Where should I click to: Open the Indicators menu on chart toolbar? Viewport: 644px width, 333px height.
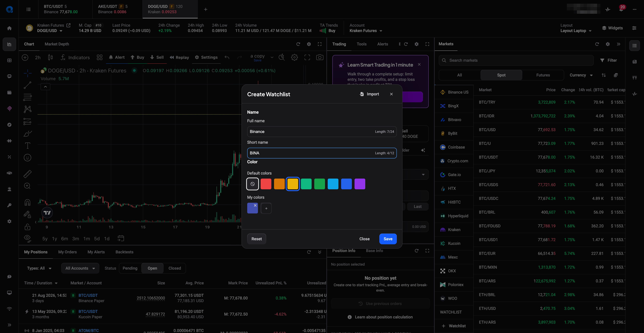75,58
